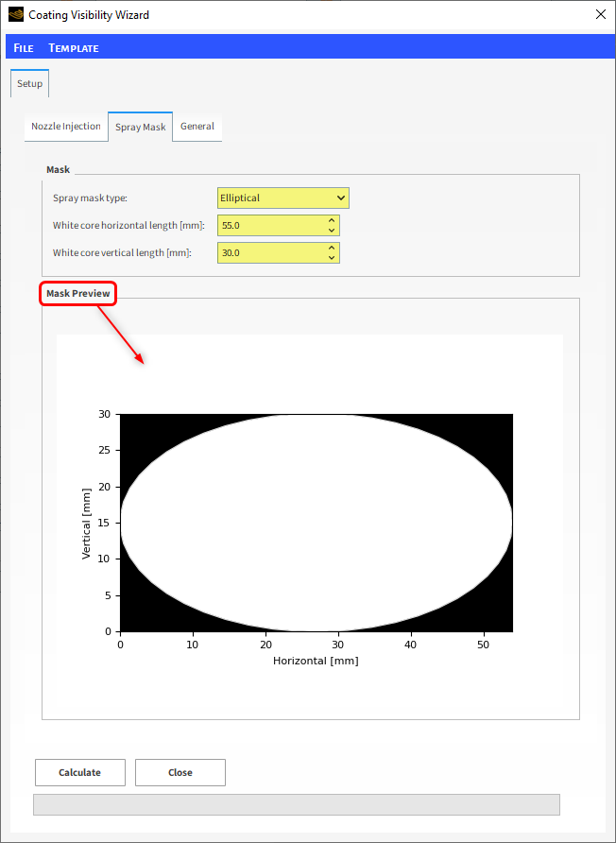Switch to the General tab
616x843 pixels.
(x=197, y=127)
